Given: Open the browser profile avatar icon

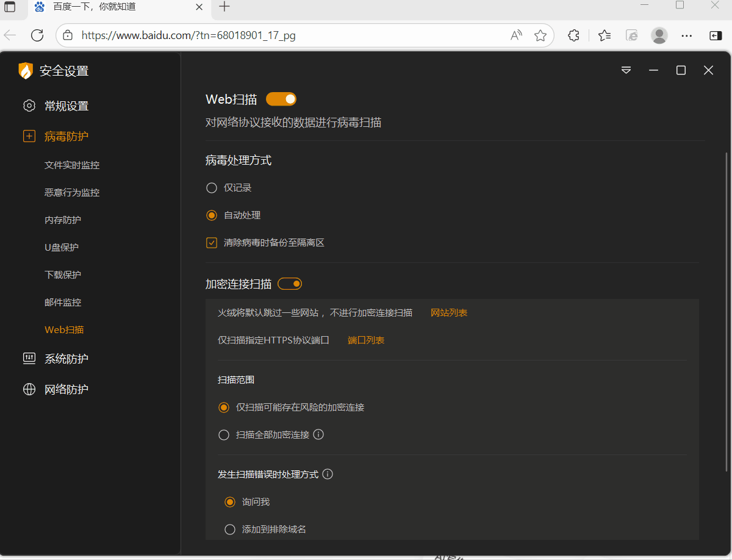Looking at the screenshot, I should [659, 35].
